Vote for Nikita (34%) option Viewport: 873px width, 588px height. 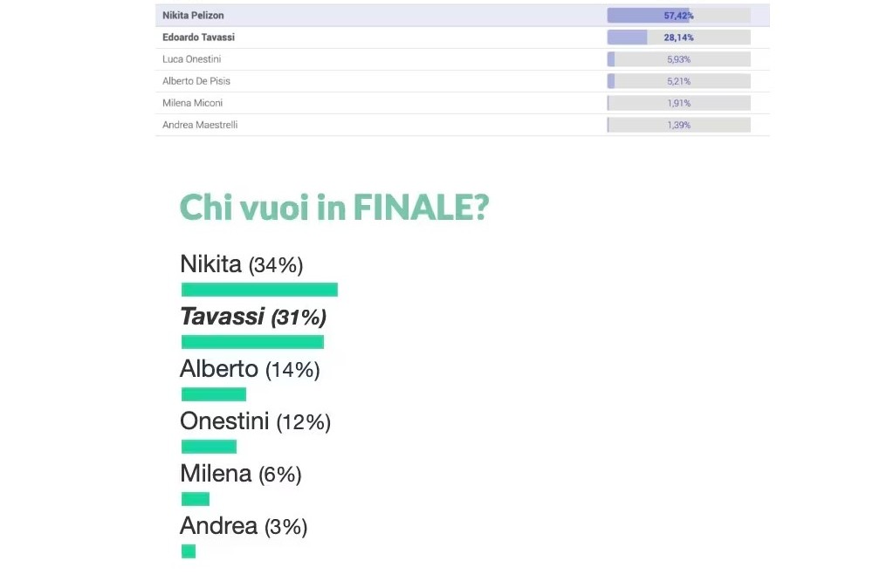242,264
